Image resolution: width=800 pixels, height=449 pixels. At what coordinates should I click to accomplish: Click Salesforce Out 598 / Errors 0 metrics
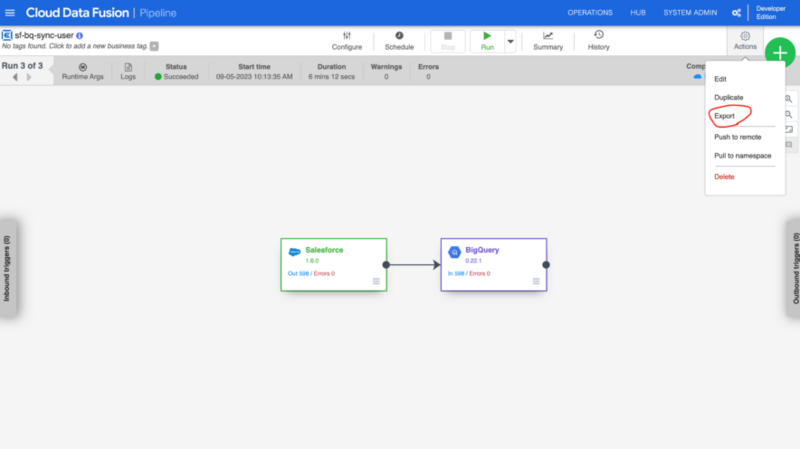(x=311, y=273)
